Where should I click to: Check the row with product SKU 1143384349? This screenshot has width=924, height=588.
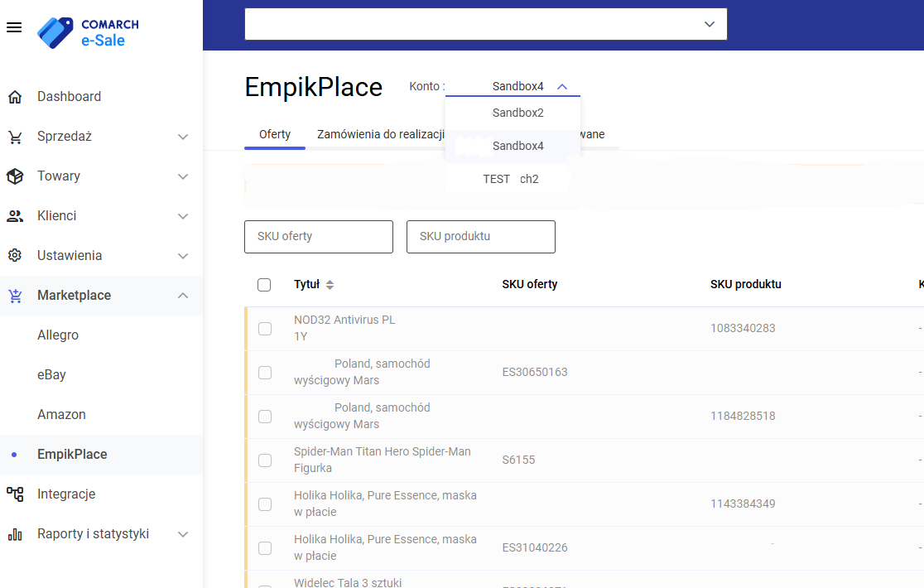265,504
